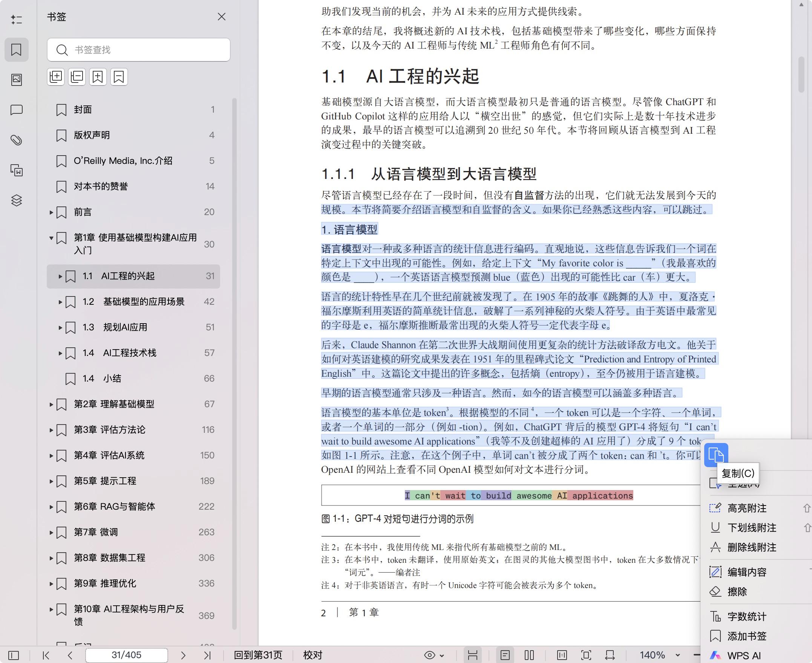This screenshot has height=663, width=812.
Task: Expand the 1.3 规划AI应用 bookmark
Action: point(60,327)
